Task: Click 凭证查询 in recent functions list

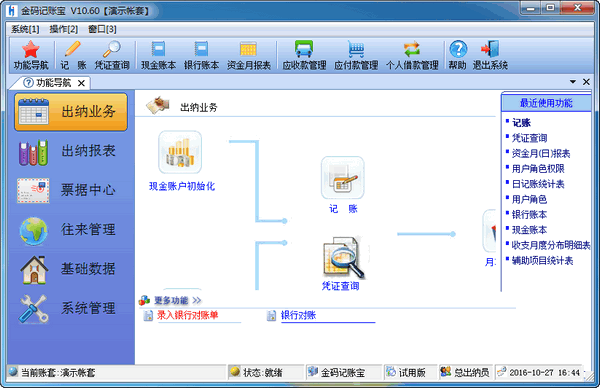Action: (x=530, y=138)
